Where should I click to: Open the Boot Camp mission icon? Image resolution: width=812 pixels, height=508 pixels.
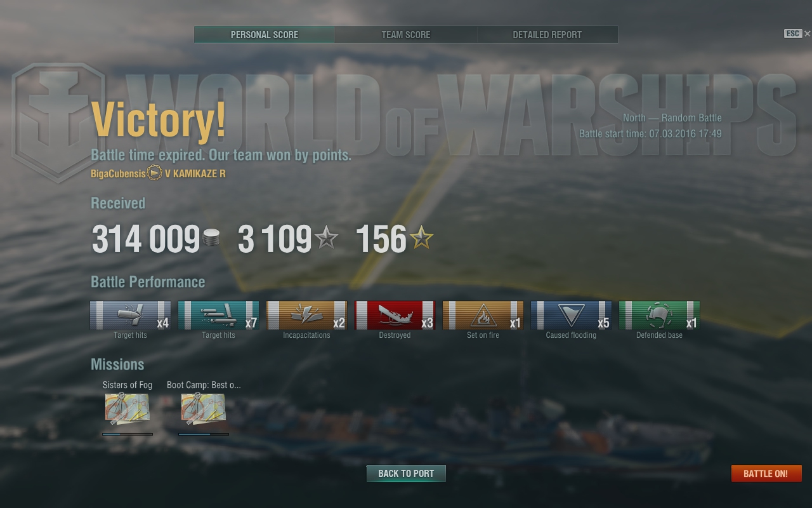[204, 408]
